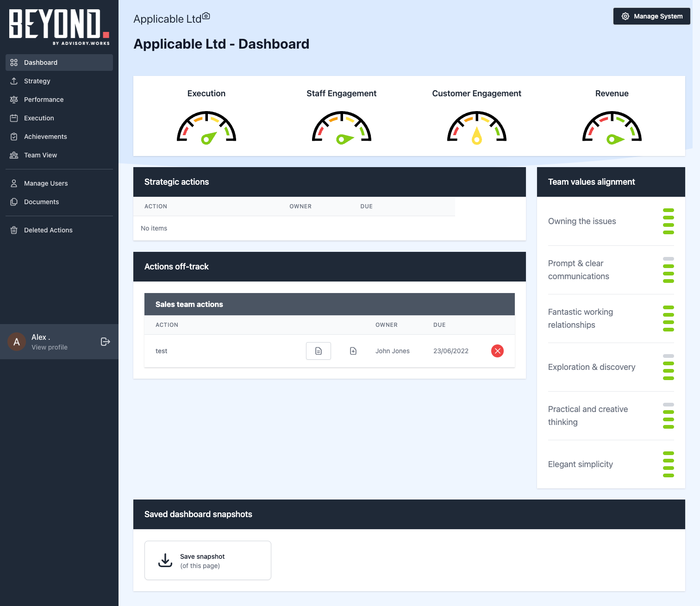
Task: Click the Staff Engagement gauge
Action: pos(342,128)
